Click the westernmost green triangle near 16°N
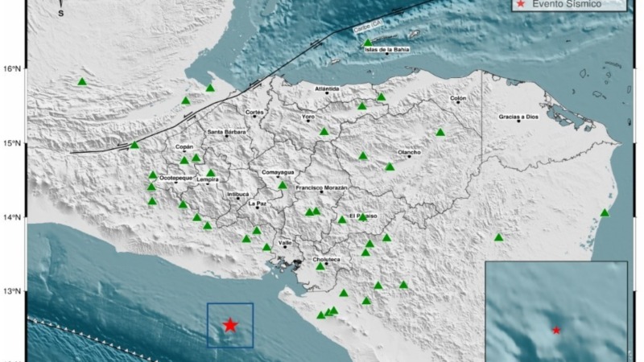The height and width of the screenshot is (362, 644). 82,81
